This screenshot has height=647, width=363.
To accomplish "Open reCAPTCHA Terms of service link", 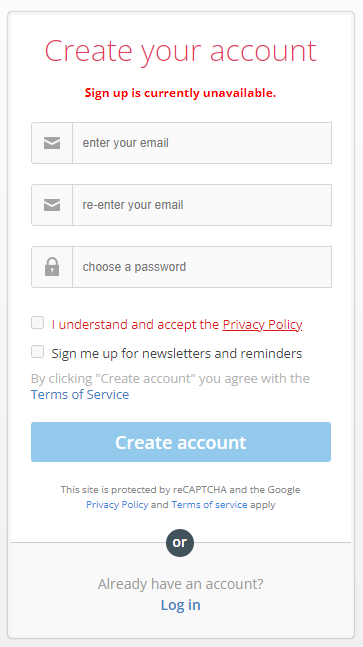I will coord(209,505).
